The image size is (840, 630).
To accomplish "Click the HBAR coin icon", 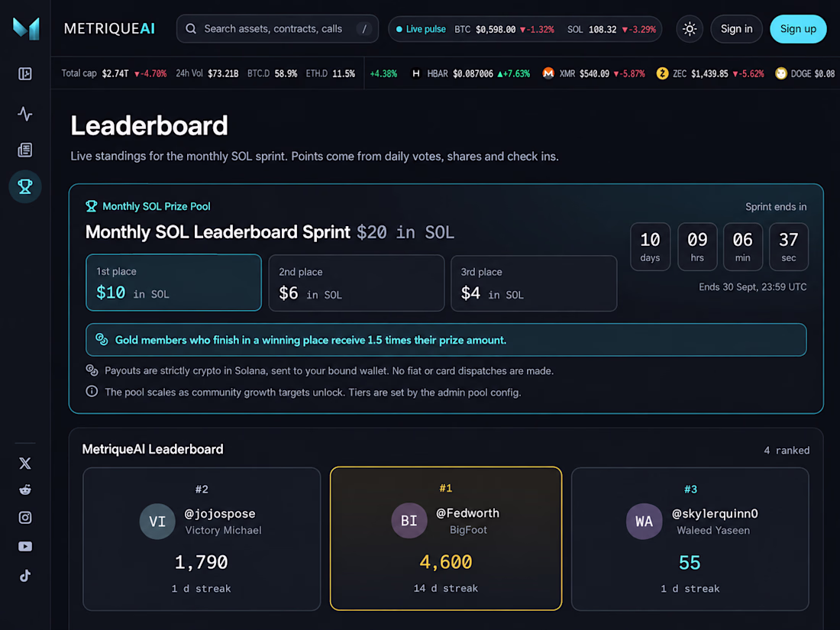I will 415,73.
